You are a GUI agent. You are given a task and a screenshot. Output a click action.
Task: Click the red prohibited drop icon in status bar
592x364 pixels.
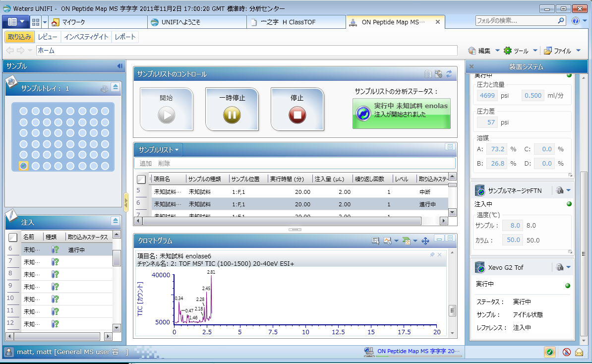tap(566, 352)
